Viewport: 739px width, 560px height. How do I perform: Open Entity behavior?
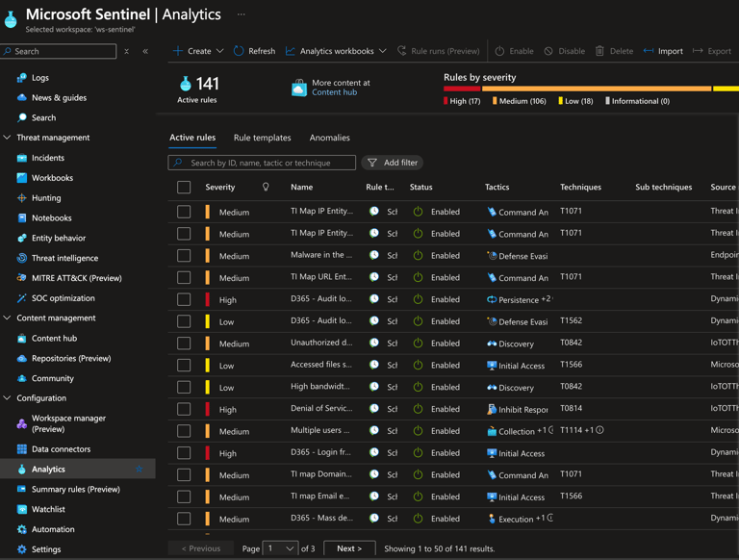click(x=59, y=238)
